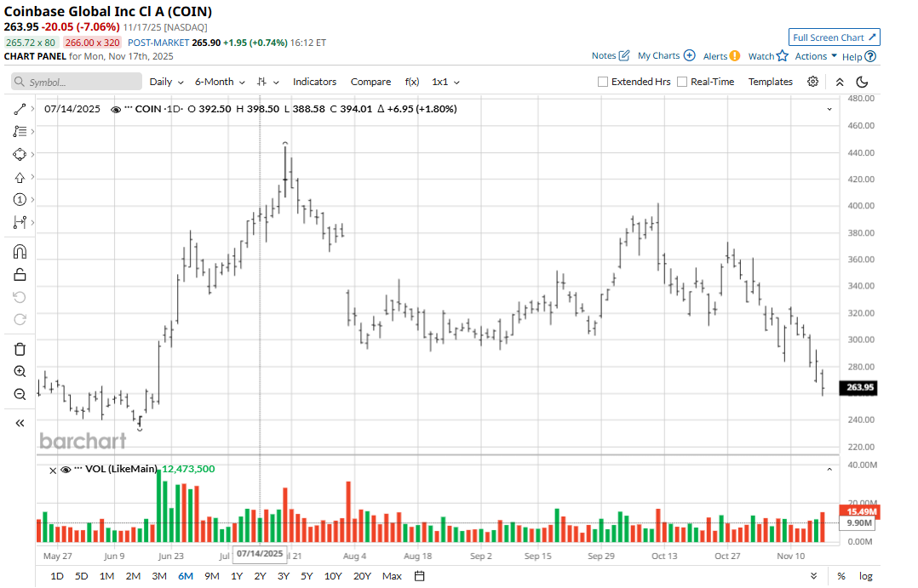Zoom in with the magnifier plus icon
The image size is (918, 588).
[20, 372]
